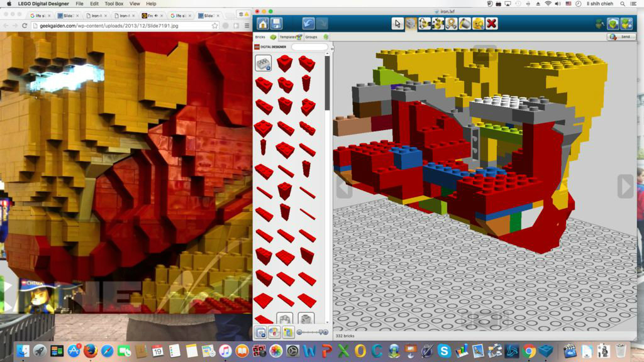Click the '332 bricks' status text
The image size is (644, 362).
pyautogui.click(x=345, y=336)
